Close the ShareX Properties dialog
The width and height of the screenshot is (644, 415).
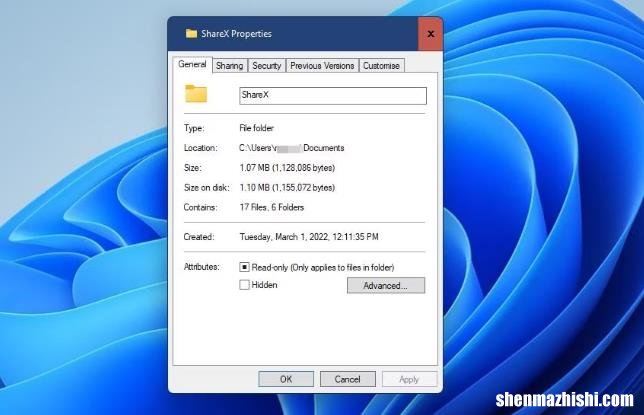pos(430,34)
